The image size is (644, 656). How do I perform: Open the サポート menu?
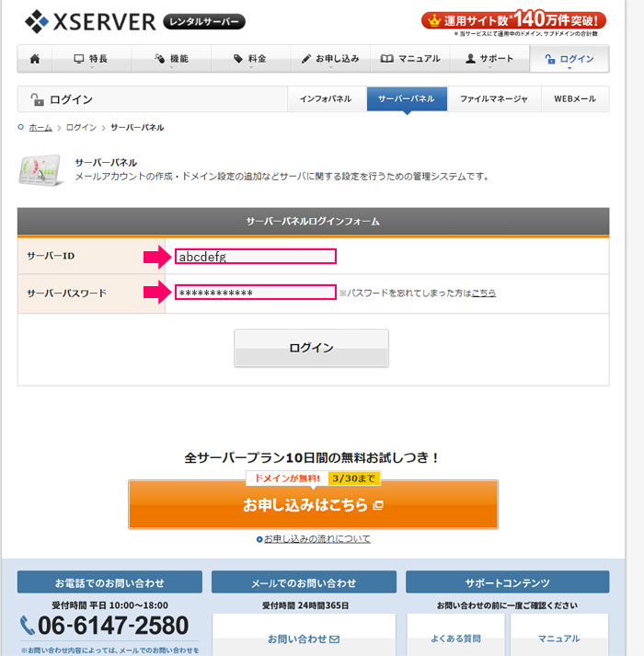pyautogui.click(x=489, y=59)
